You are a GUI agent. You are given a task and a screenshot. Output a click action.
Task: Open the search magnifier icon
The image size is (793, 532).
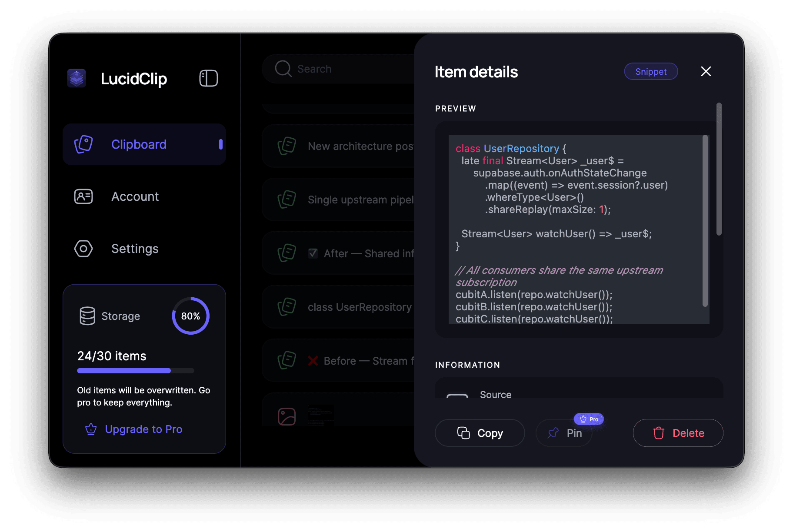(x=283, y=69)
